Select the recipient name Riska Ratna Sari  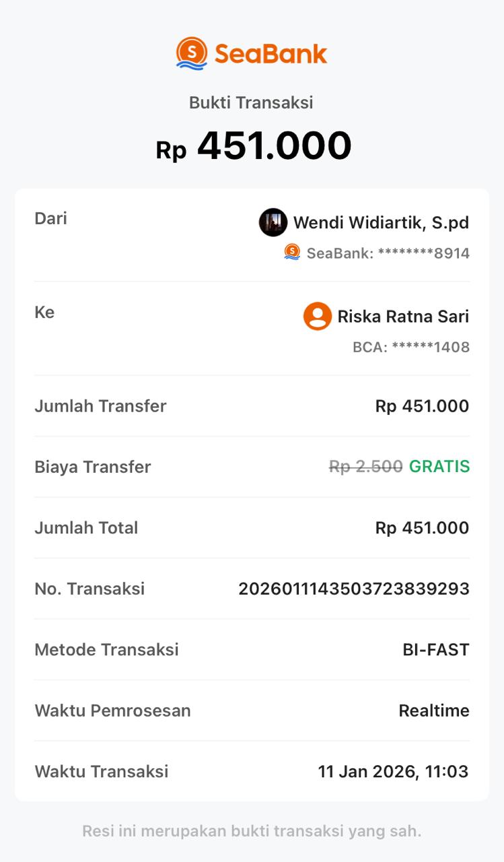[x=403, y=317]
